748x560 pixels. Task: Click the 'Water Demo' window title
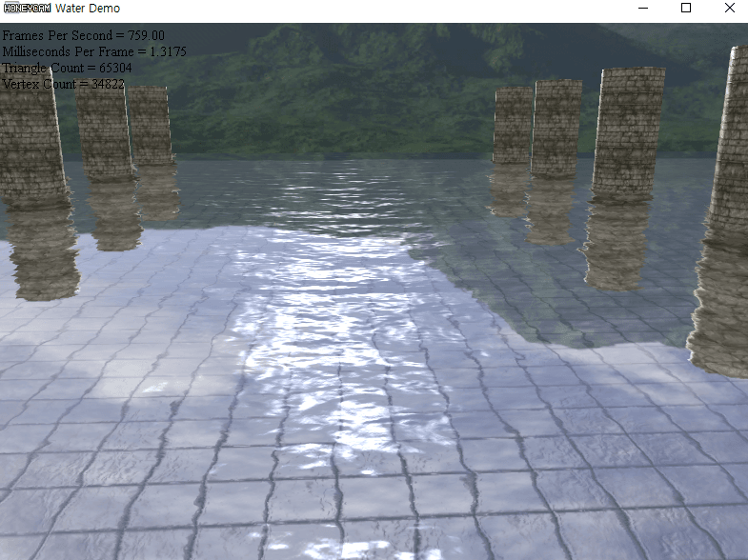(88, 9)
